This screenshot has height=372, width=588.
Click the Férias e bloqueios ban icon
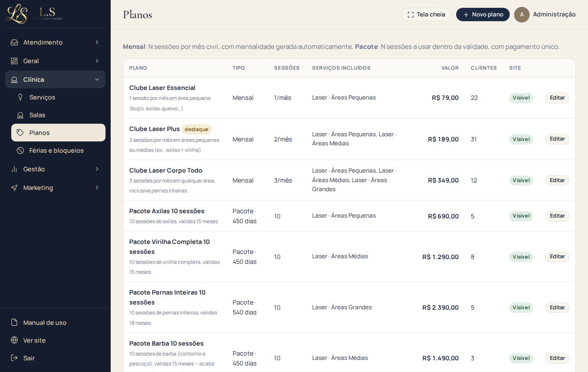point(20,151)
